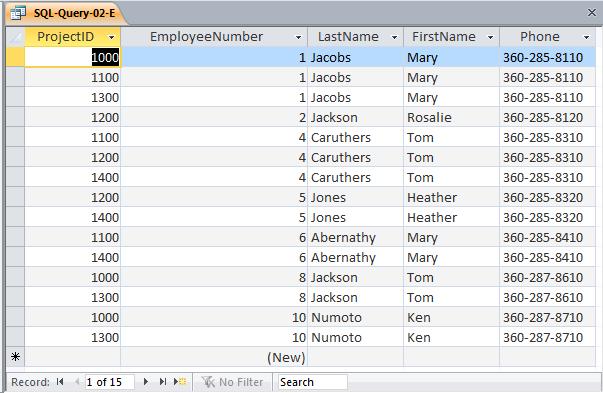This screenshot has width=603, height=393.
Task: Open the LastName column filter dropdown
Action: pyautogui.click(x=394, y=37)
